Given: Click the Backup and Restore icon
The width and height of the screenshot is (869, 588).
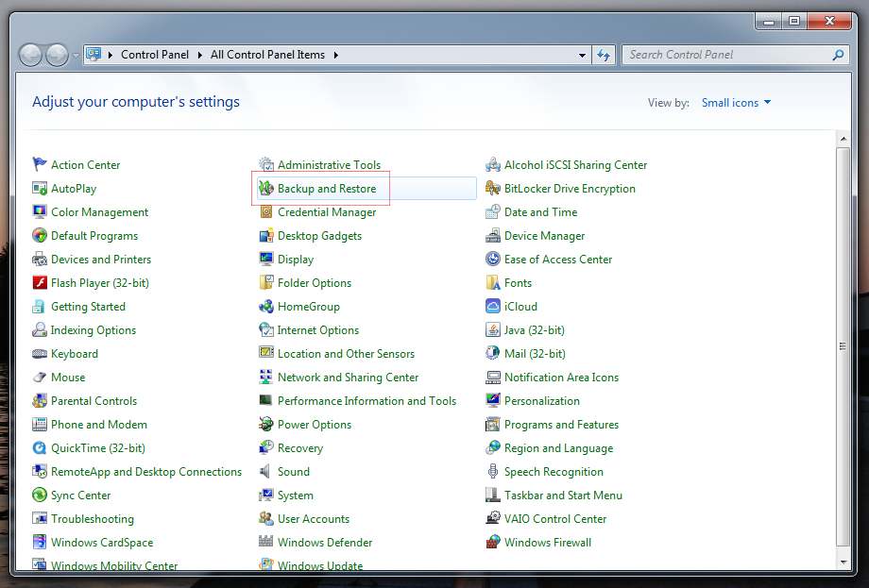Looking at the screenshot, I should point(266,188).
